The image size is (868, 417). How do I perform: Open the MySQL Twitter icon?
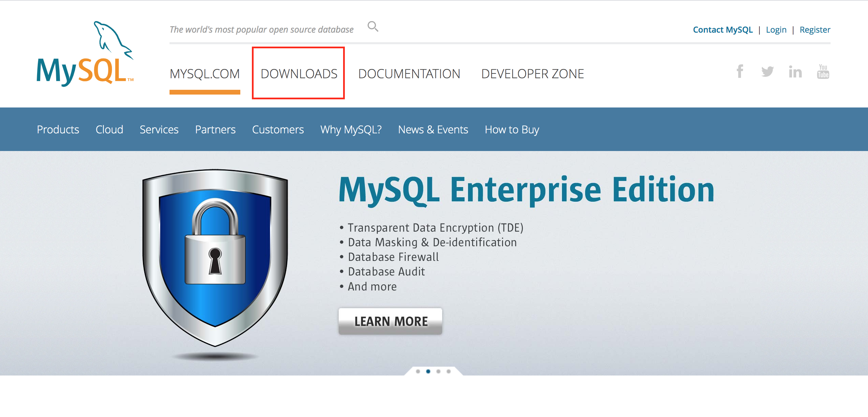coord(767,71)
